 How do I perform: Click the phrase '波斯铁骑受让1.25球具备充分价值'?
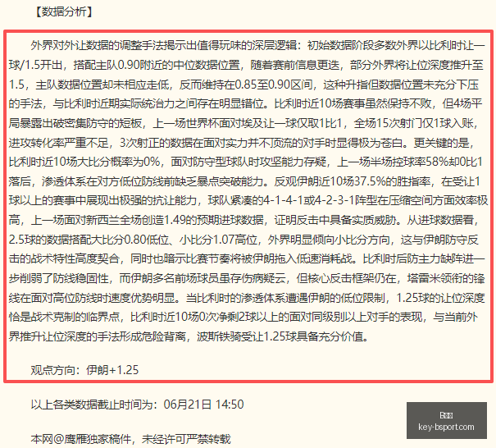280,336
